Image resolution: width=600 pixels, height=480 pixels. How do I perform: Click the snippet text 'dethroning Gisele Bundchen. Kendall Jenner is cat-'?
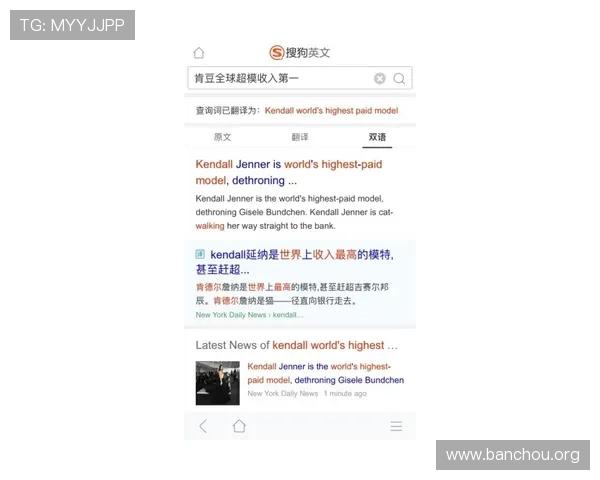(294, 212)
